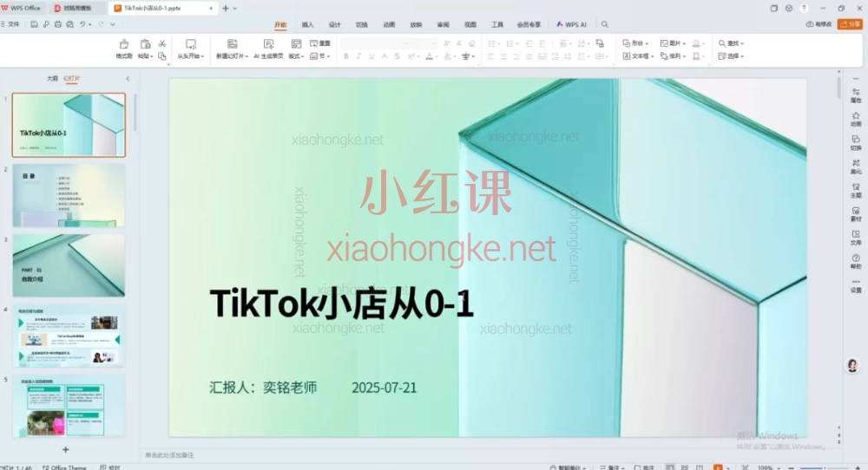This screenshot has height=470, width=868.
Task: Open the quick access toolbar customize chevron
Action: click(113, 24)
